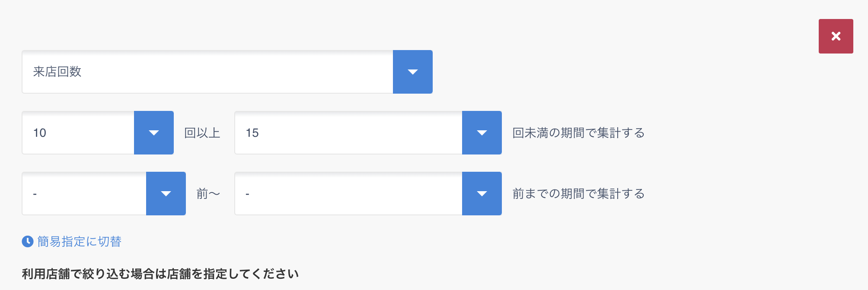Click the 前〜 label between period boxes
This screenshot has width=868, height=290.
208,193
